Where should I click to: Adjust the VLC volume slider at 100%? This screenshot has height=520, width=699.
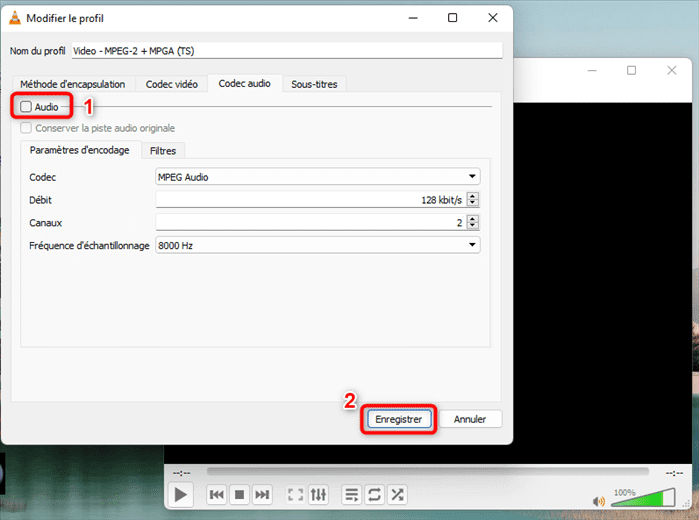pos(643,498)
